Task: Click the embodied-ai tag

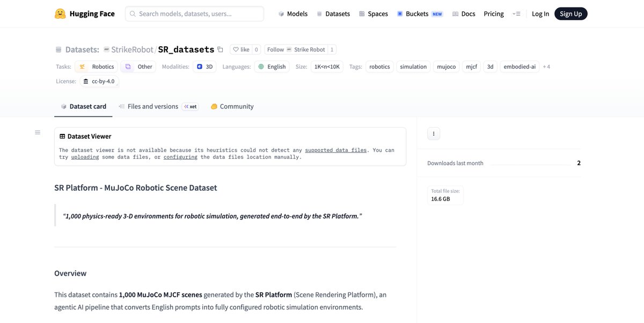Action: 519,67
